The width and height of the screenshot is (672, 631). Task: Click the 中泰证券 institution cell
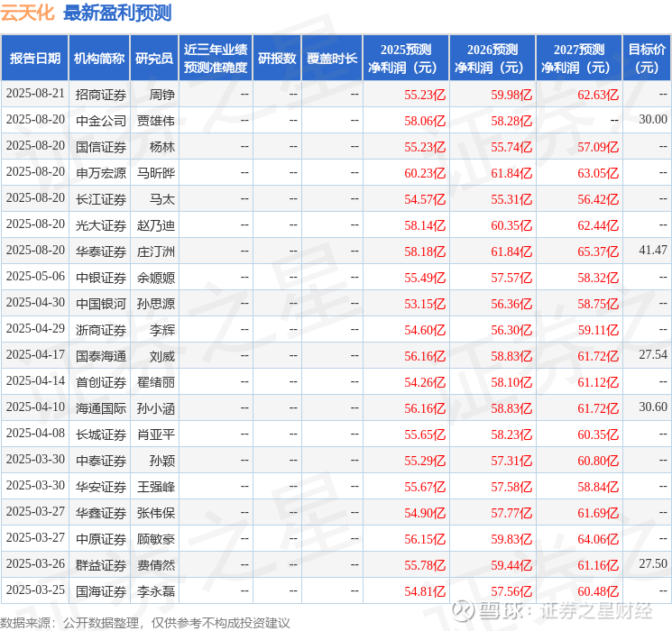(101, 460)
